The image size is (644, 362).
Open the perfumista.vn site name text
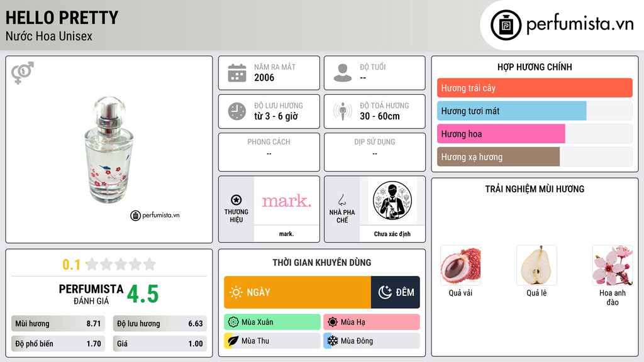580,24
